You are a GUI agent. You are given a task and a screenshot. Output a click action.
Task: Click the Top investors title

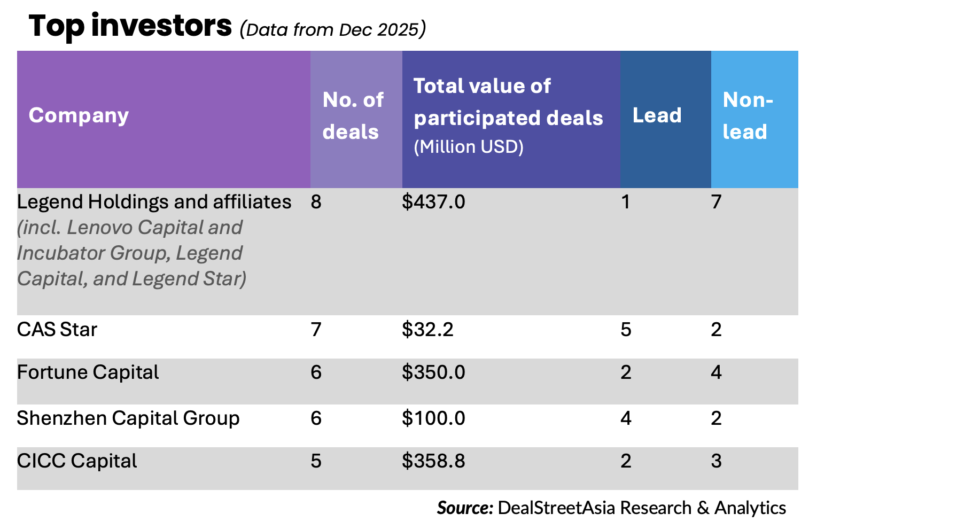[x=130, y=26]
